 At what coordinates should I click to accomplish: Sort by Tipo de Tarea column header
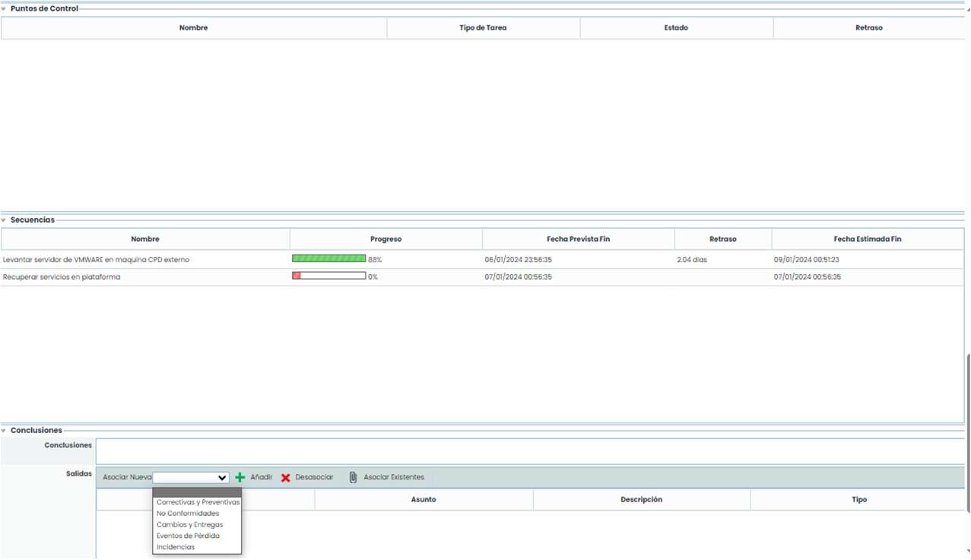(x=483, y=28)
